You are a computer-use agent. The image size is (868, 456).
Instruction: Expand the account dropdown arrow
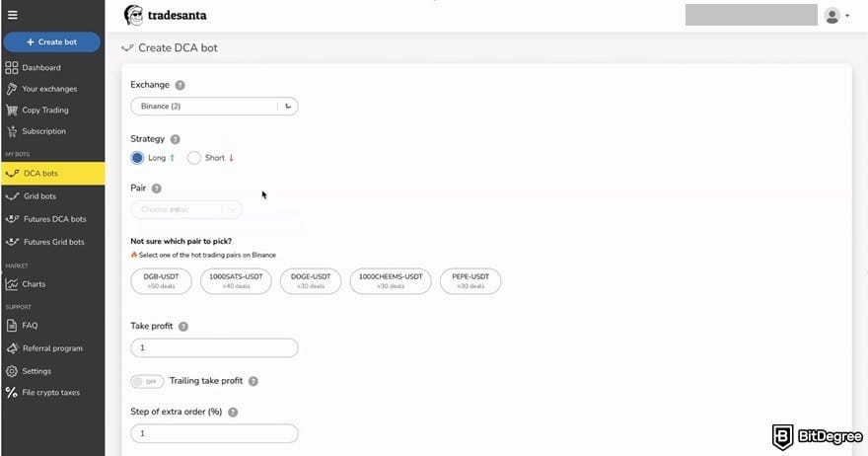click(847, 16)
